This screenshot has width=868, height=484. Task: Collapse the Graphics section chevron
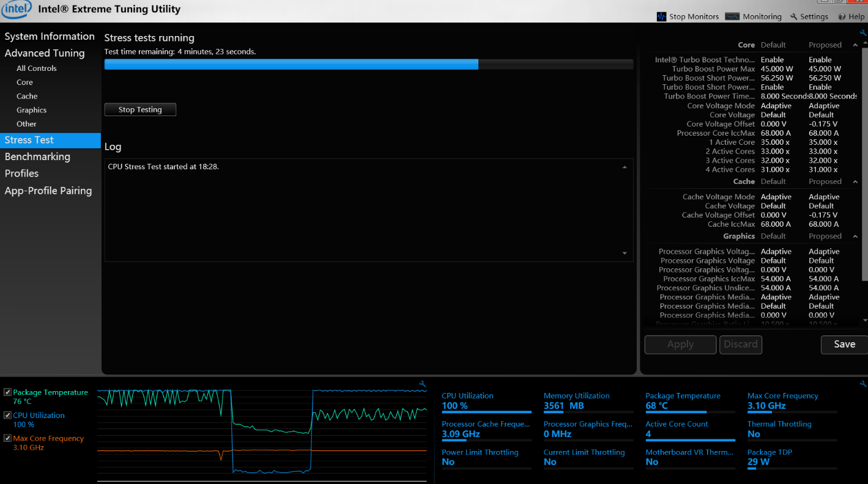point(855,237)
